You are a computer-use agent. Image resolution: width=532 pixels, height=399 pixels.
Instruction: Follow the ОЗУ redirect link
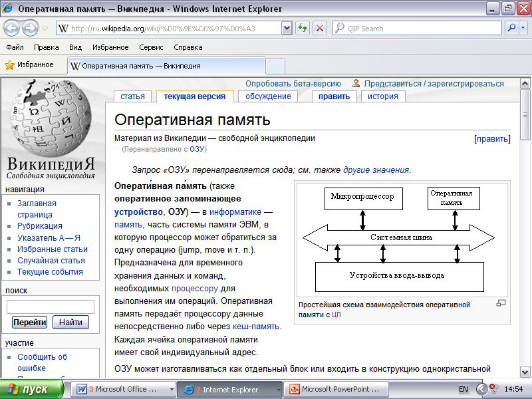pos(197,149)
